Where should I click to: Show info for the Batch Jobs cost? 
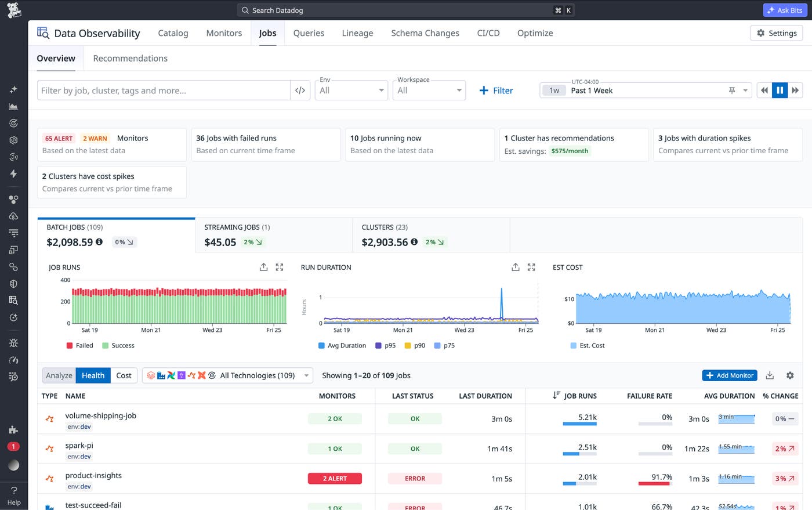99,242
